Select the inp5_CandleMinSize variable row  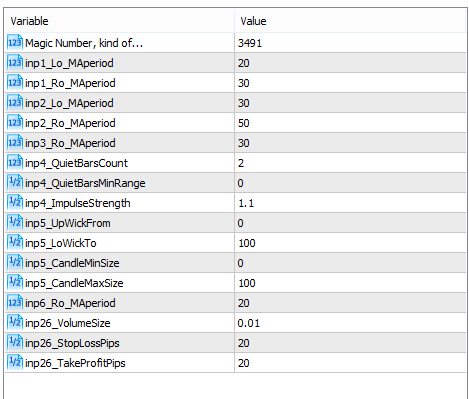coord(236,263)
